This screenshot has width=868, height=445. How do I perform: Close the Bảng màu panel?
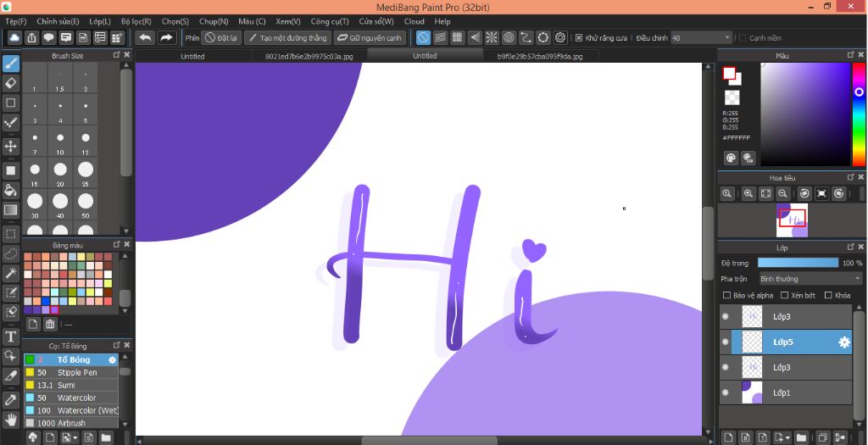127,244
